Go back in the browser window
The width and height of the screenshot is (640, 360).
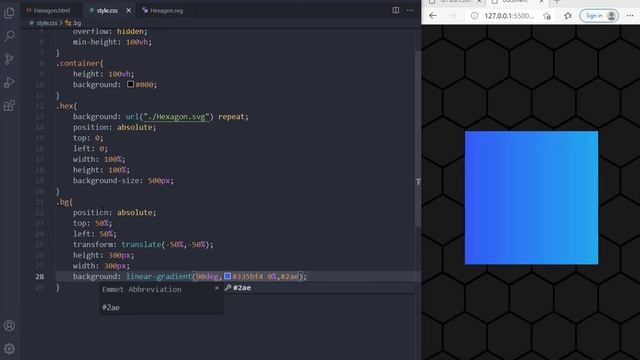coord(433,16)
